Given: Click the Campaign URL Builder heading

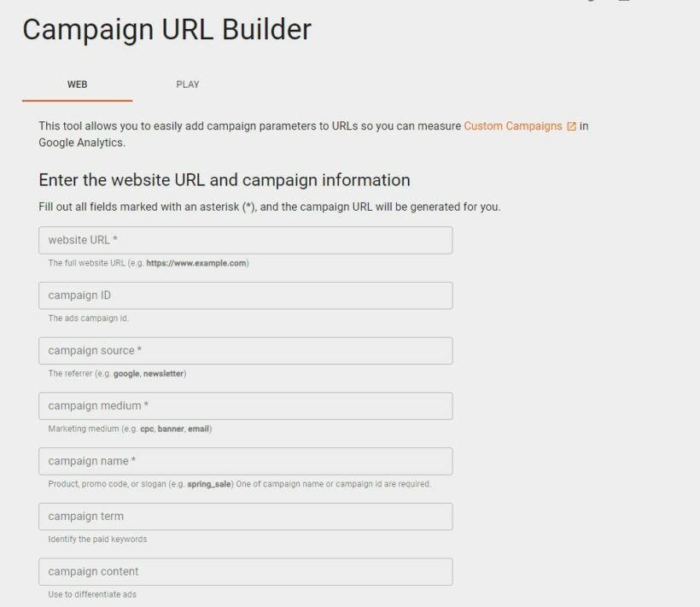Looking at the screenshot, I should [x=167, y=30].
